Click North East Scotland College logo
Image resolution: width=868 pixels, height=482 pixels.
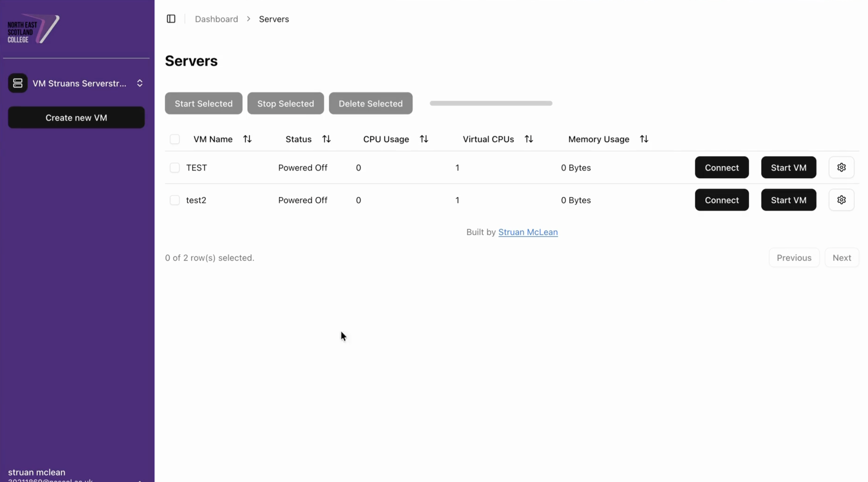33,29
